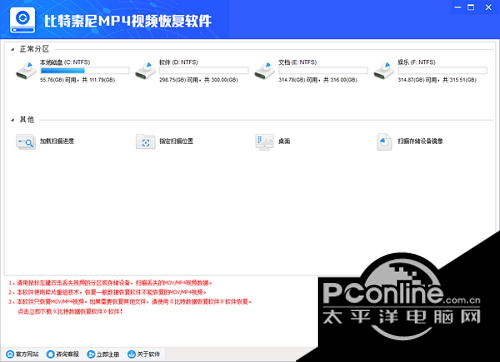The width and height of the screenshot is (500, 362).
Task: Click the desktop monitor icon
Action: [x=264, y=142]
